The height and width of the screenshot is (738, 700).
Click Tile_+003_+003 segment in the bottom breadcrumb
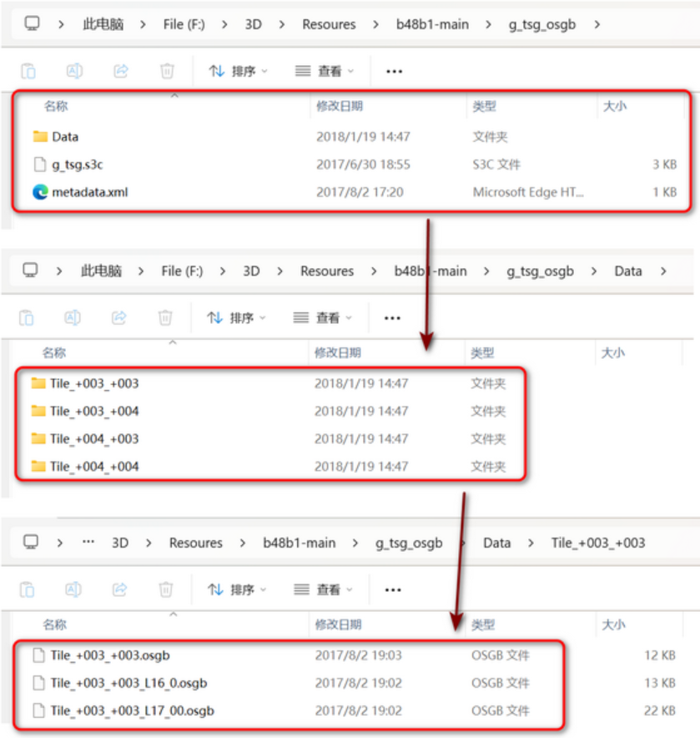(x=598, y=543)
